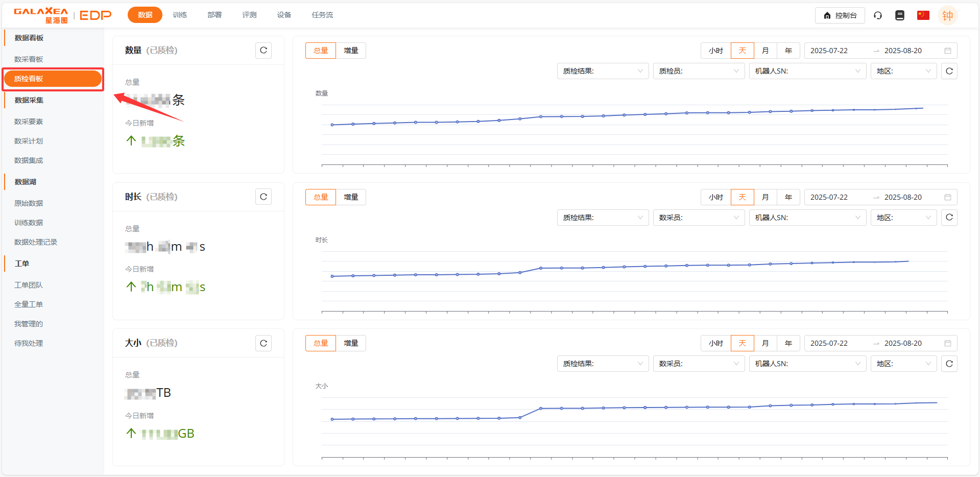Set the 大小 chart granularity to 小时
The width and height of the screenshot is (980, 477).
[715, 343]
